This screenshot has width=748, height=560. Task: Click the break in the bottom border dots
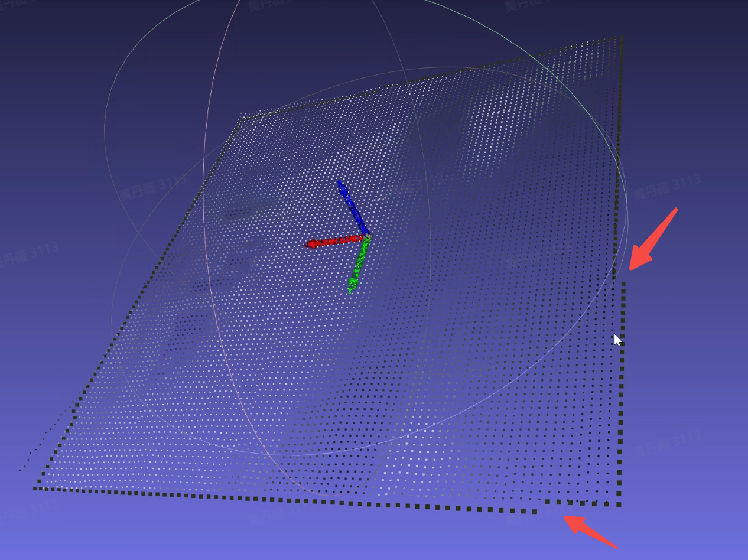coord(541,507)
